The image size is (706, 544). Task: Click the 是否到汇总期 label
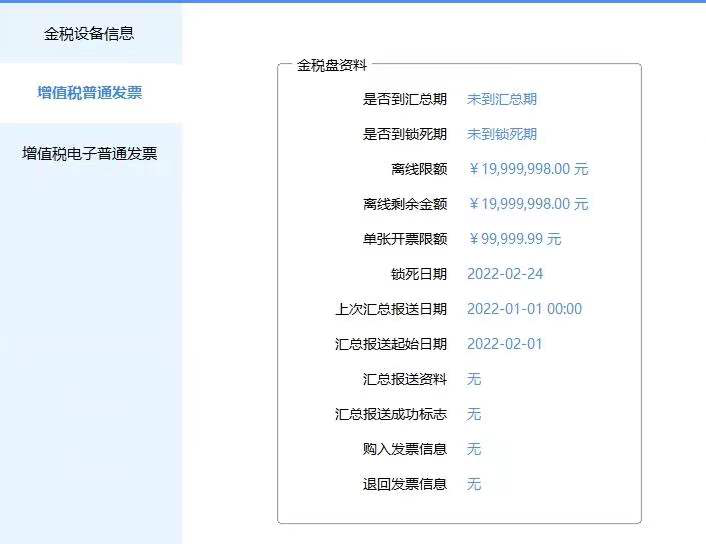pos(405,99)
